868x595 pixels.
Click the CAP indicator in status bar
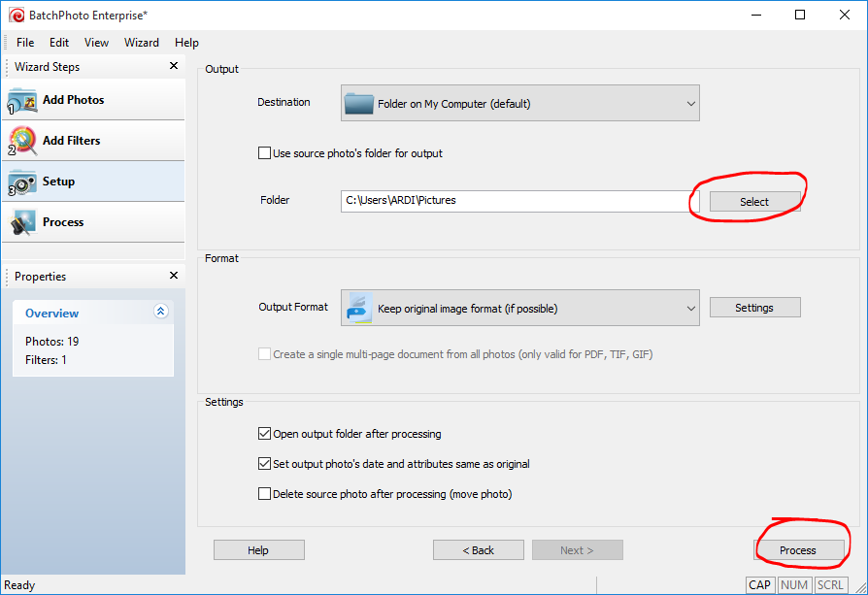tap(760, 584)
